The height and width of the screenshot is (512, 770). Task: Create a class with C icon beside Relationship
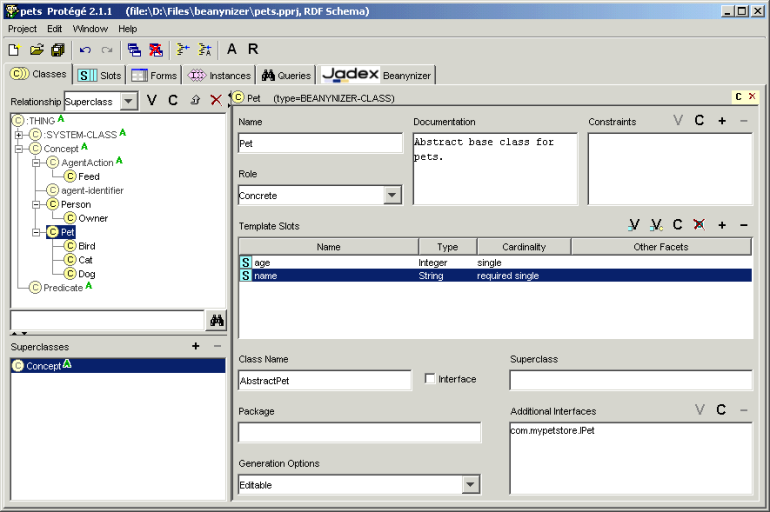click(173, 101)
